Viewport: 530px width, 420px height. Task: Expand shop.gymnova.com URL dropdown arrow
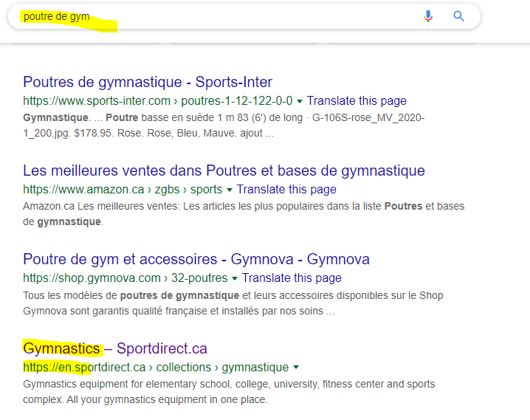coord(235,278)
